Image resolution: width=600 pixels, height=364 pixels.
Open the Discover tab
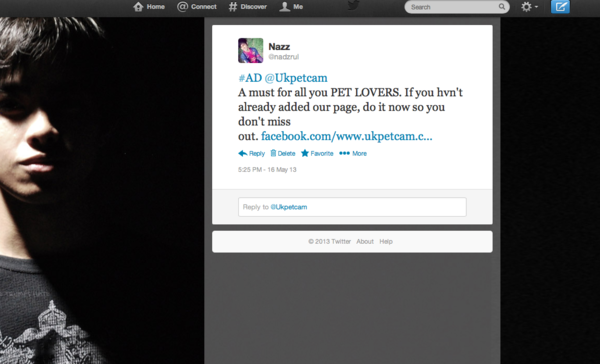pos(248,7)
